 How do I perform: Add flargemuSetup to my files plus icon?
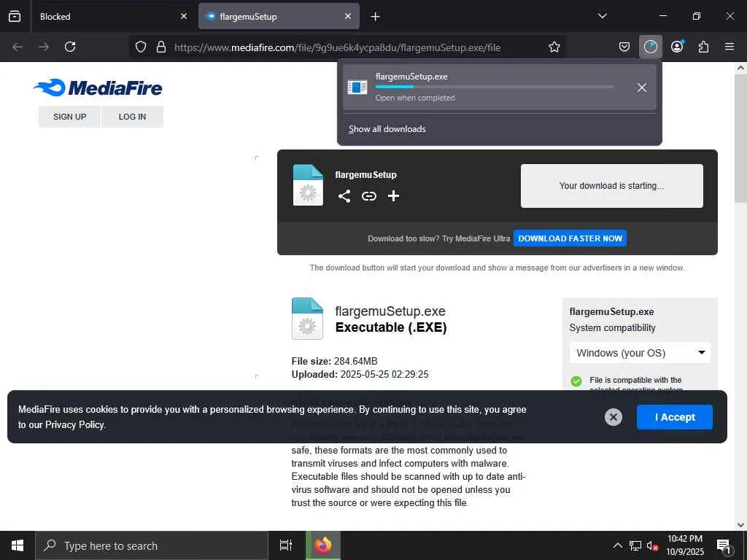pyautogui.click(x=393, y=196)
